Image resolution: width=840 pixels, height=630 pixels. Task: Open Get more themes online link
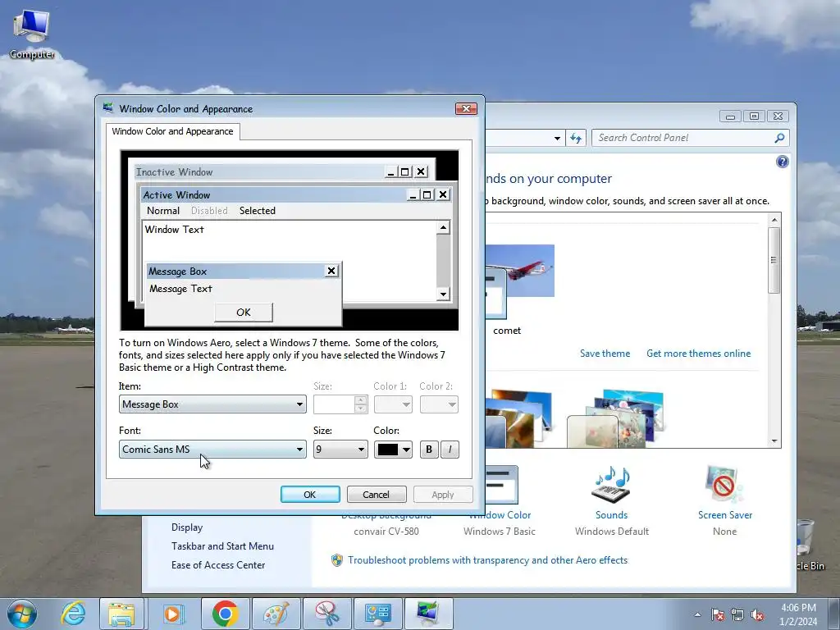click(x=699, y=354)
